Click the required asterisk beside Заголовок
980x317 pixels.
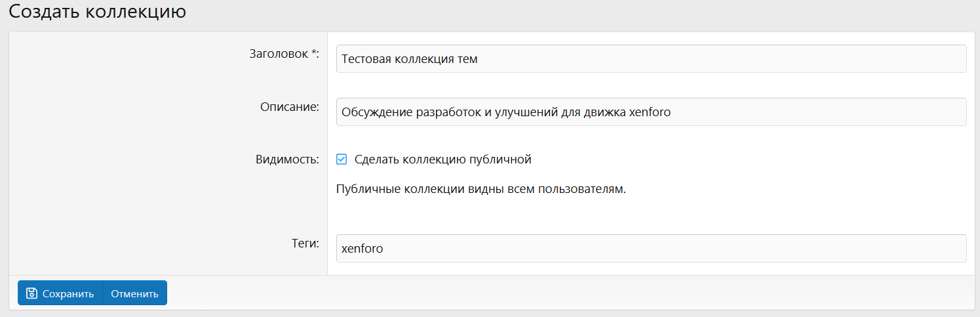313,53
